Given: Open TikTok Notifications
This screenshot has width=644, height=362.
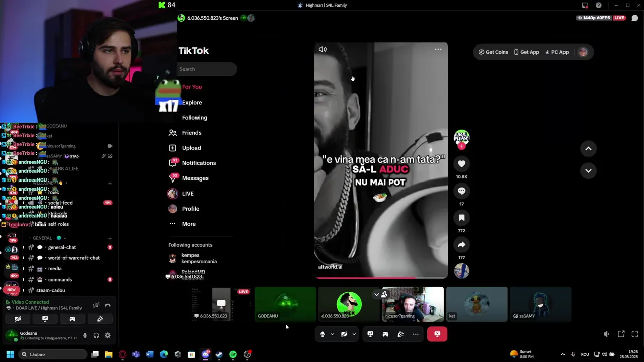Looking at the screenshot, I should tap(192, 163).
